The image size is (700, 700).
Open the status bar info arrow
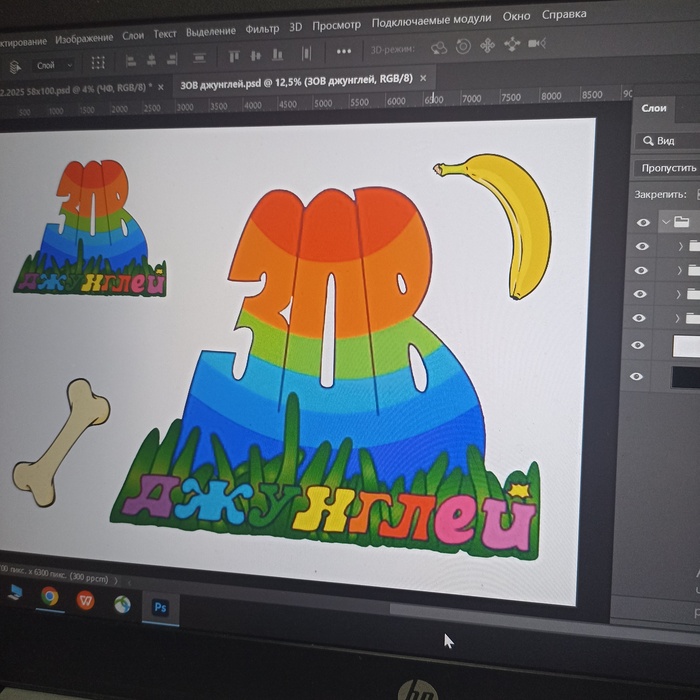tap(116, 581)
